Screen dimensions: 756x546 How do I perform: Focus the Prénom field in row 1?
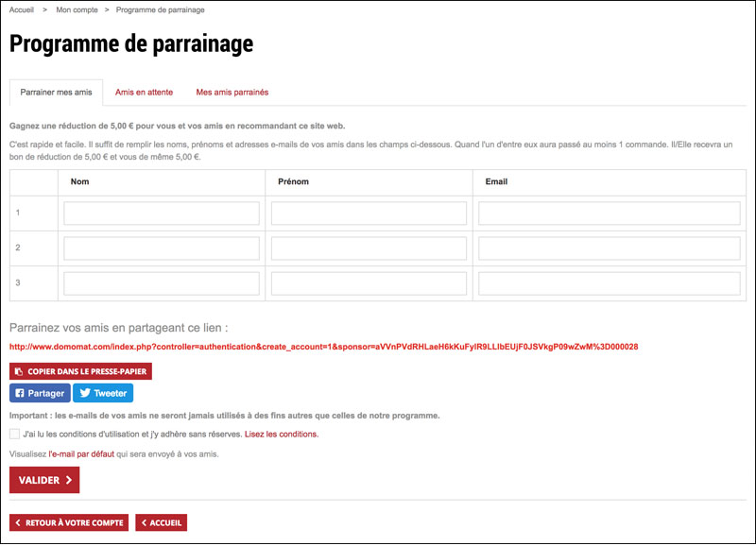click(x=369, y=213)
